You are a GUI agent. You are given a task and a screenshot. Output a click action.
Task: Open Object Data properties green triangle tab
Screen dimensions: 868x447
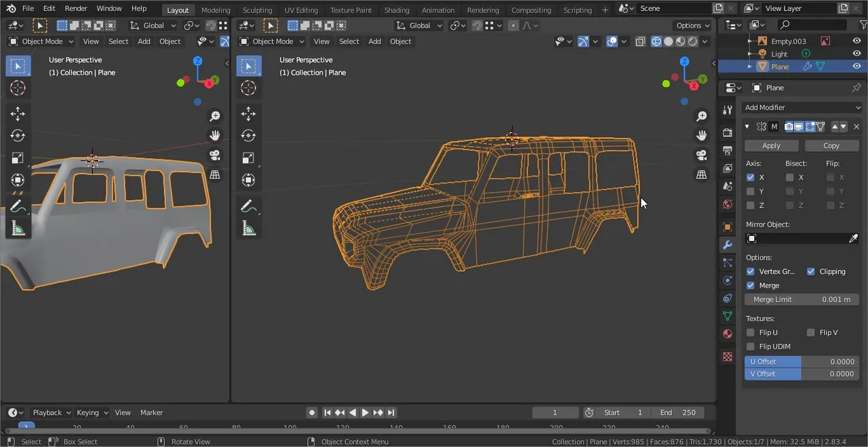[727, 316]
